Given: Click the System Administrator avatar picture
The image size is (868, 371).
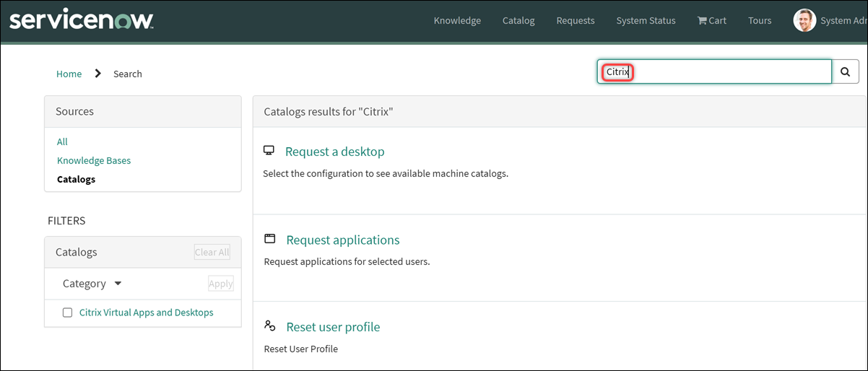Looking at the screenshot, I should 804,20.
